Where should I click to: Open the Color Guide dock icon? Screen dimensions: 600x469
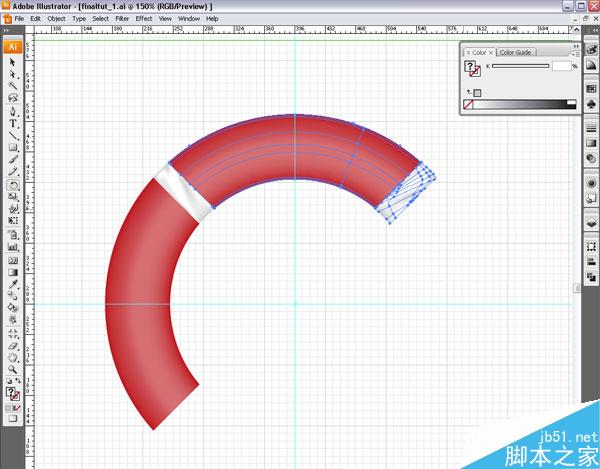591,65
